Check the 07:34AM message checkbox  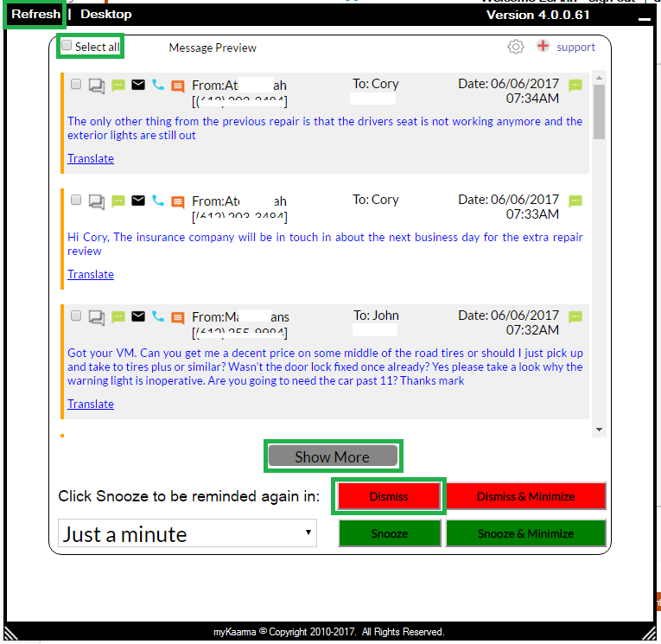76,84
